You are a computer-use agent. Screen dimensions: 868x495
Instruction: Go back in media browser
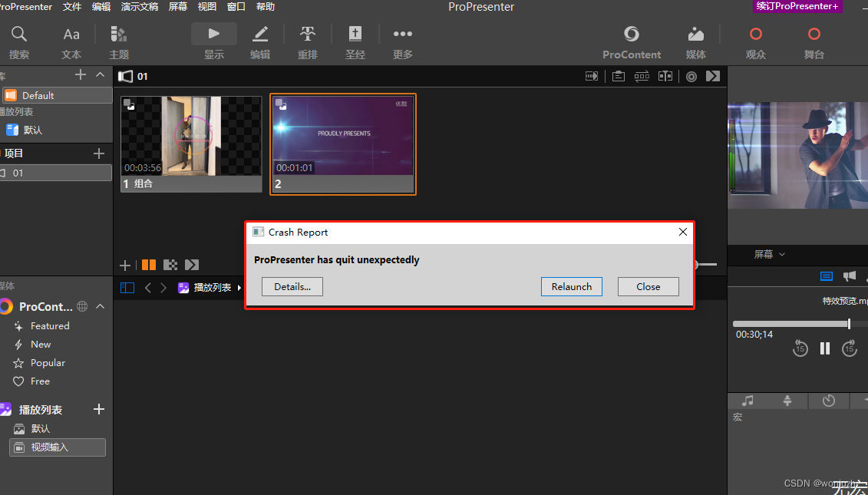tap(148, 287)
